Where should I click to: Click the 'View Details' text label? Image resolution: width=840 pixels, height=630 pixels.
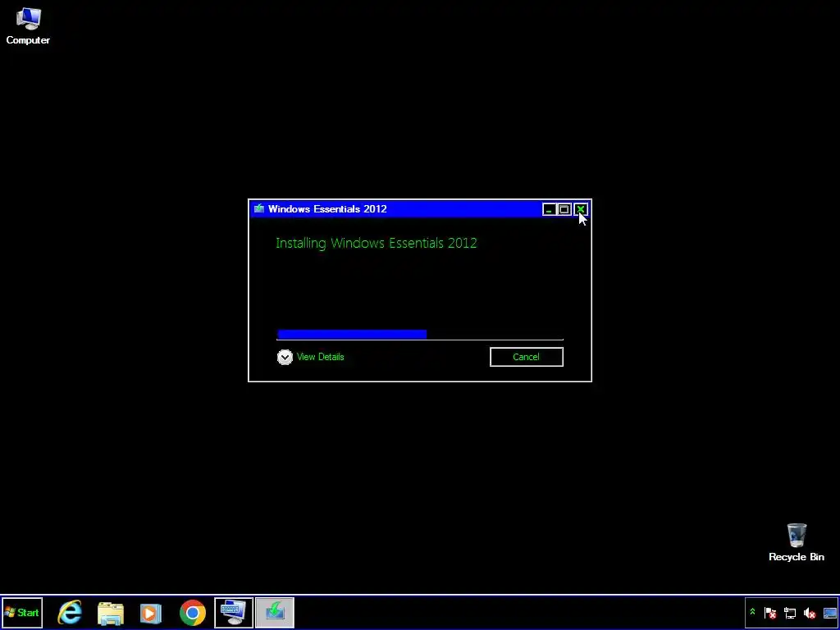coord(321,357)
